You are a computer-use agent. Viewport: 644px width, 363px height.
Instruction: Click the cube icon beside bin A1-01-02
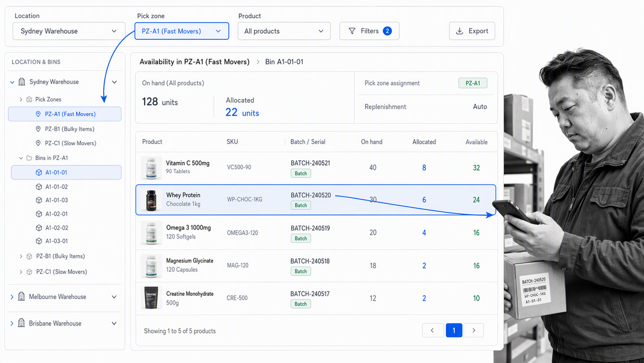(39, 187)
